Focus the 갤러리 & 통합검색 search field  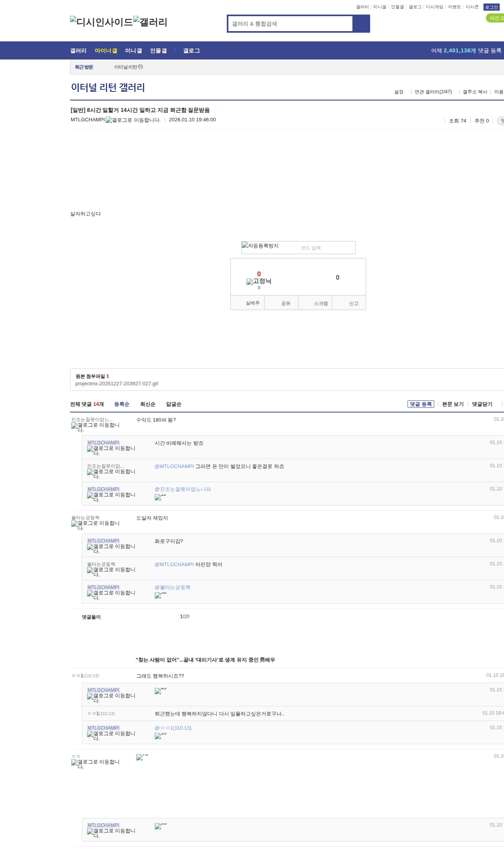(290, 24)
